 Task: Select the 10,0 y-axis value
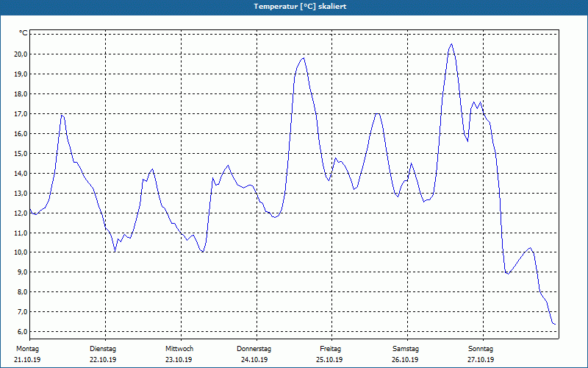click(21, 252)
